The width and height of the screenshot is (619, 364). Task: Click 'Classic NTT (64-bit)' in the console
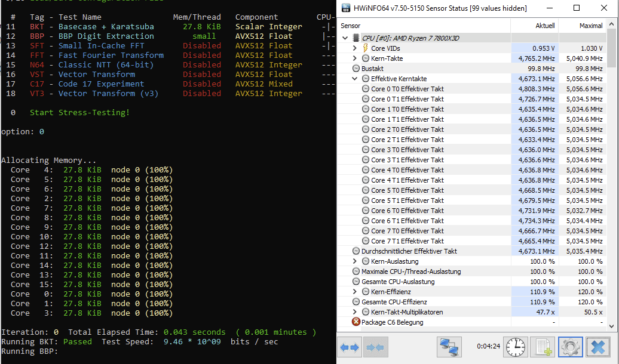(x=106, y=64)
